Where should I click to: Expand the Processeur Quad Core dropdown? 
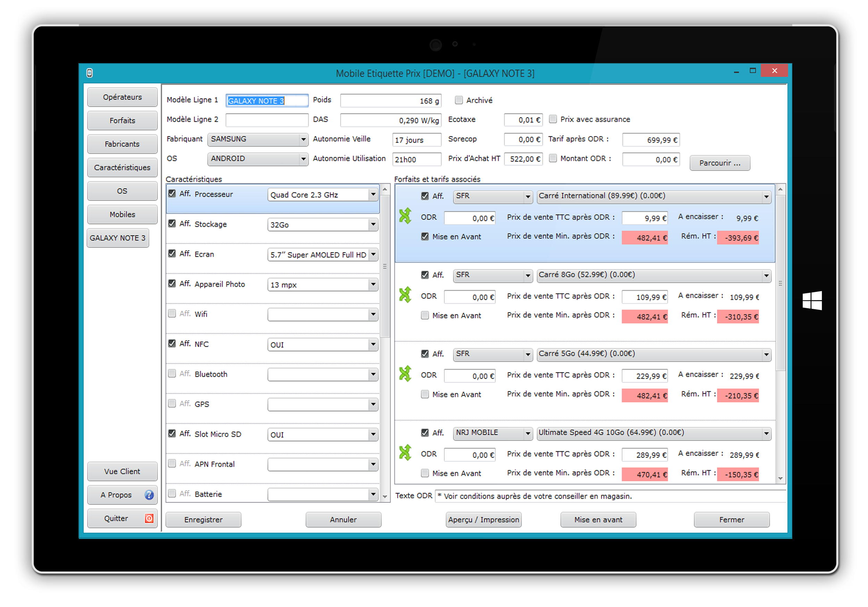tap(373, 195)
